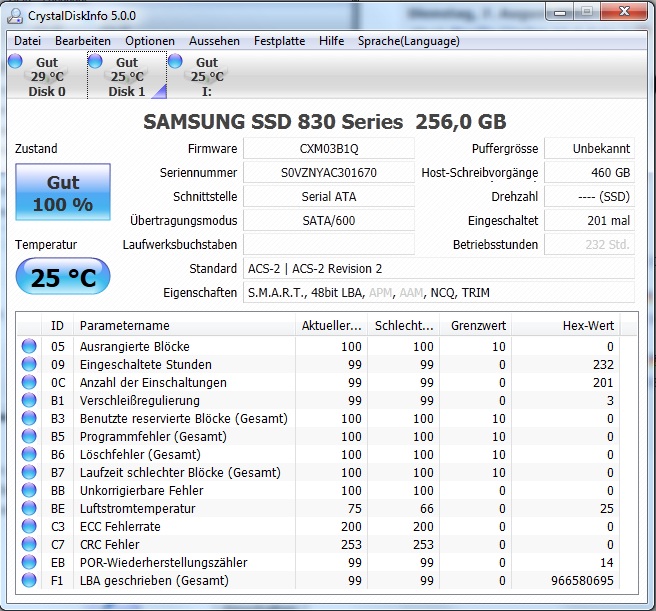656x611 pixels.
Task: Switch to Disk 0 tab
Action: 46,77
